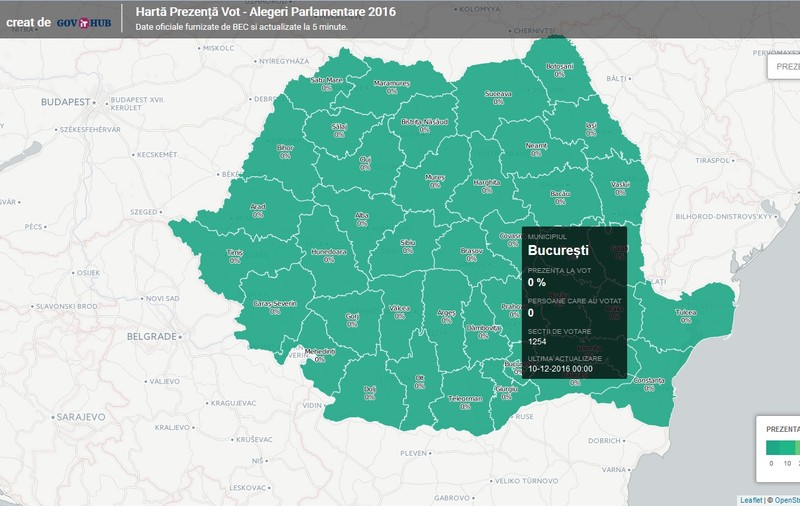Select the Neamț county region

point(536,149)
